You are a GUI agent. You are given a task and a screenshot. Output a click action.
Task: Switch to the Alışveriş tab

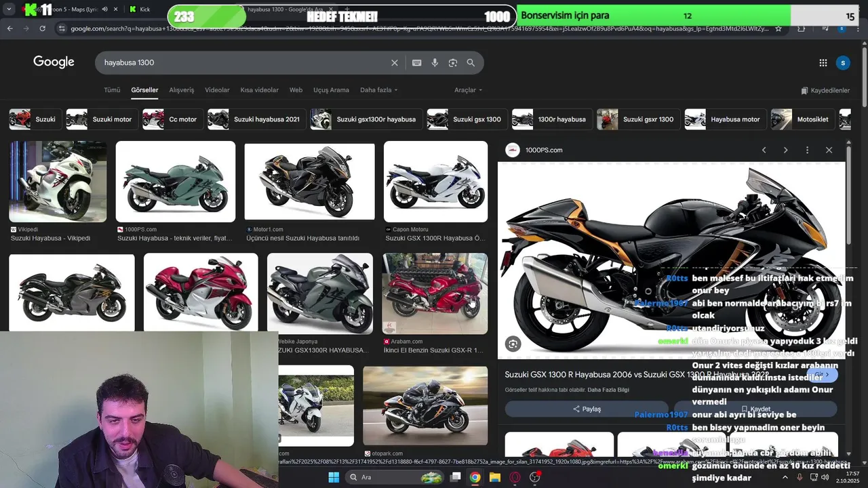tap(181, 90)
